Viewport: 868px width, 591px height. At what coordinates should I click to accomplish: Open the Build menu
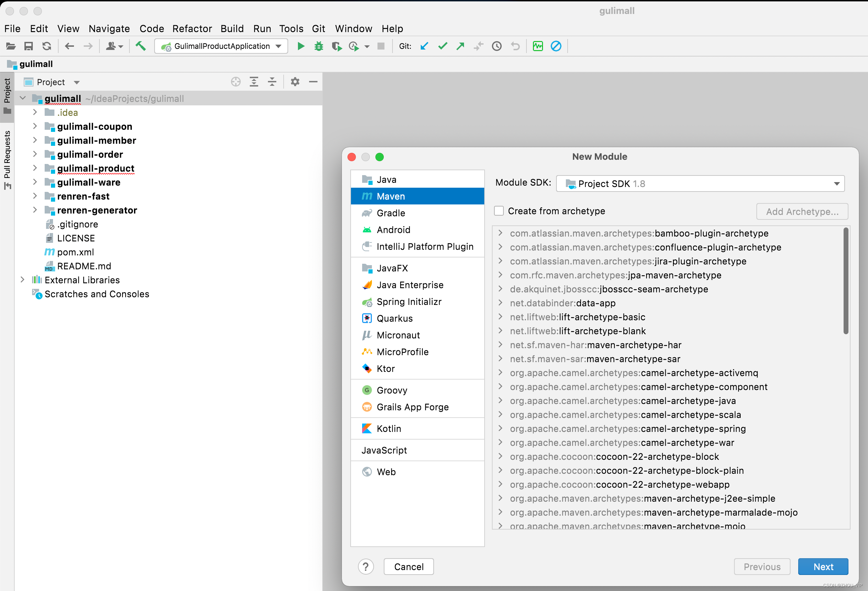tap(232, 29)
